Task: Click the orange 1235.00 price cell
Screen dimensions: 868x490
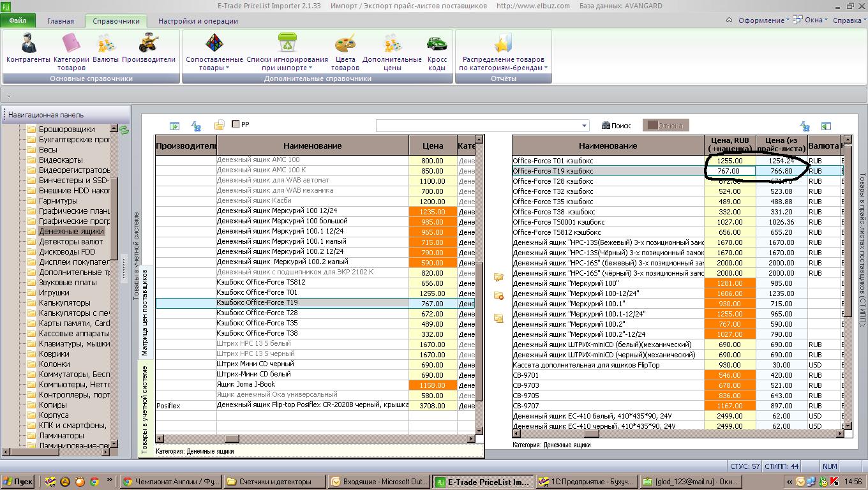Action: click(433, 211)
